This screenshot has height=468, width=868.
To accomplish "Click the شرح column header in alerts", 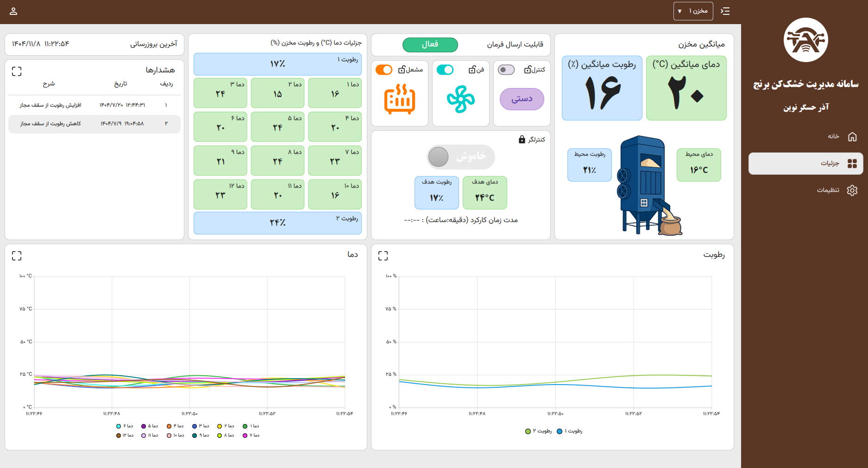I will 49,84.
